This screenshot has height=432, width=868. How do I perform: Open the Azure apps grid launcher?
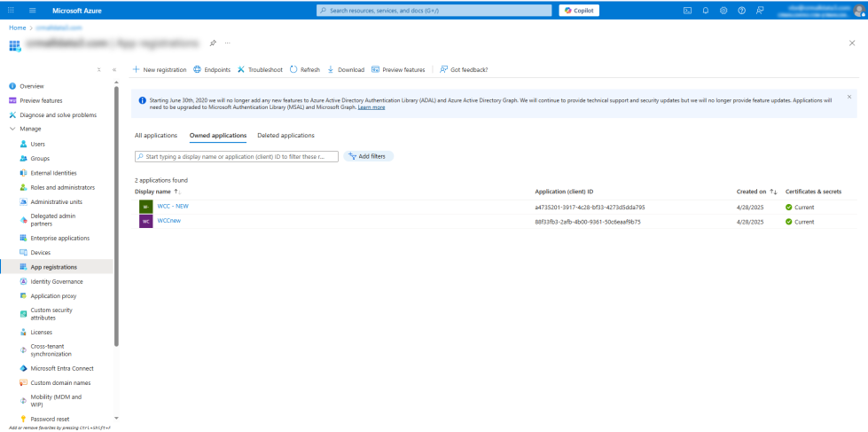click(x=11, y=11)
